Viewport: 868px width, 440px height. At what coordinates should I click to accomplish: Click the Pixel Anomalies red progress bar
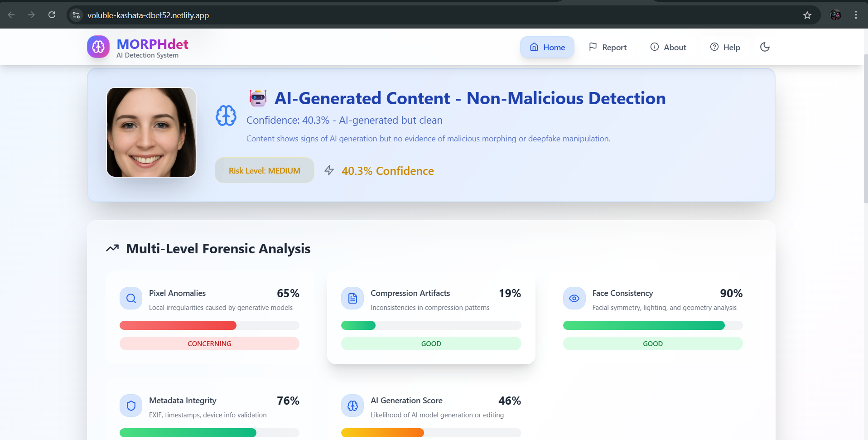pyautogui.click(x=178, y=325)
